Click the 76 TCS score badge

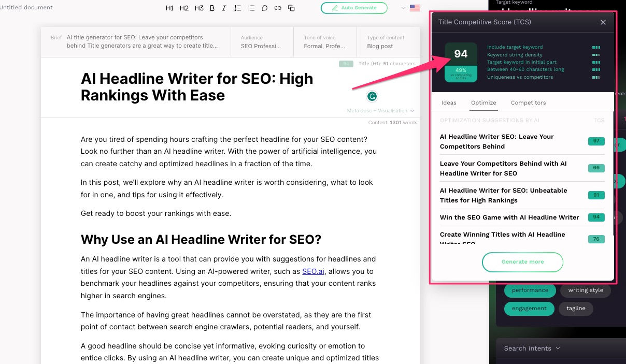pos(596,239)
